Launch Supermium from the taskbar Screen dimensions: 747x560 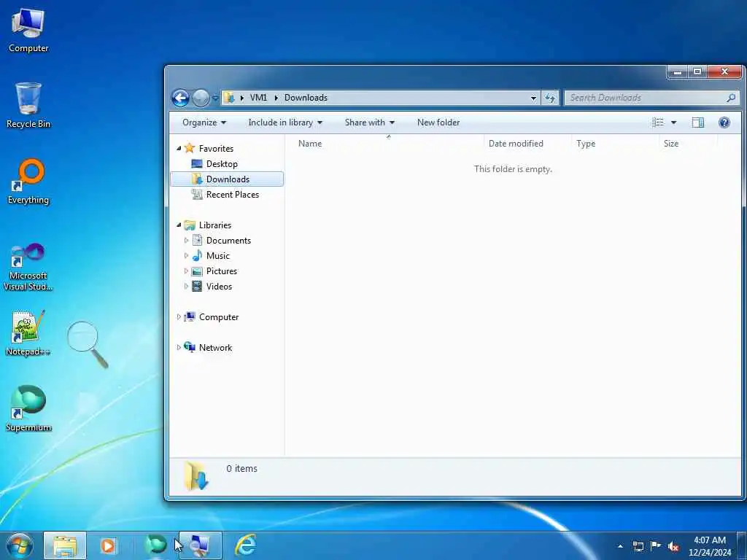point(155,545)
